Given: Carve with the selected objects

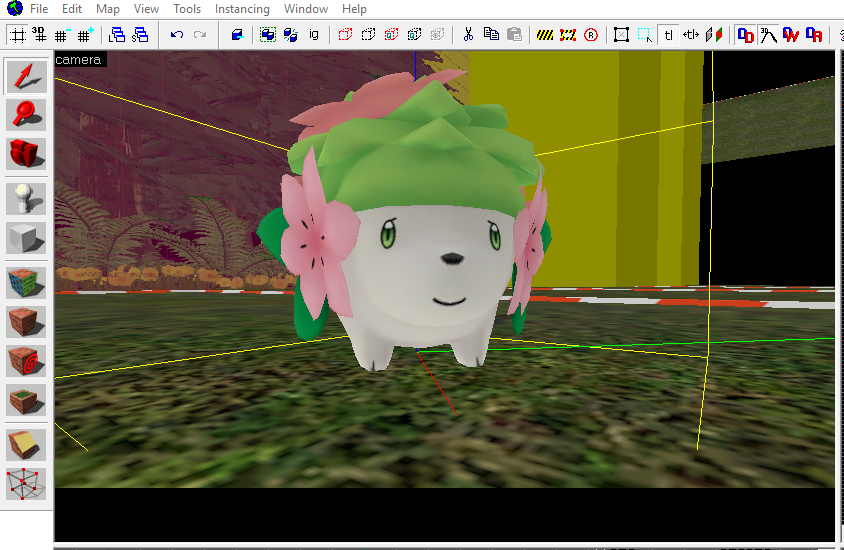Looking at the screenshot, I should coord(237,35).
